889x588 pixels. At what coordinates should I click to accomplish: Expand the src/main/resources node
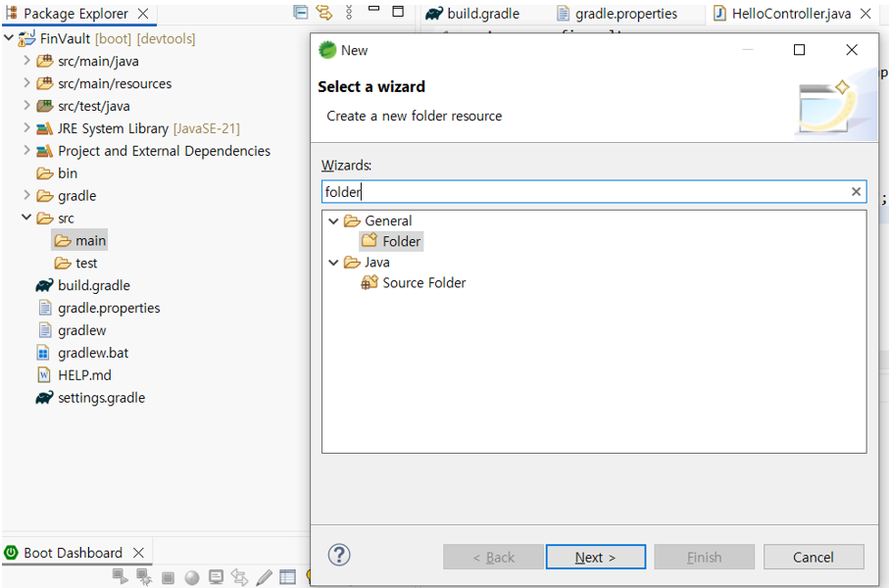tap(26, 82)
